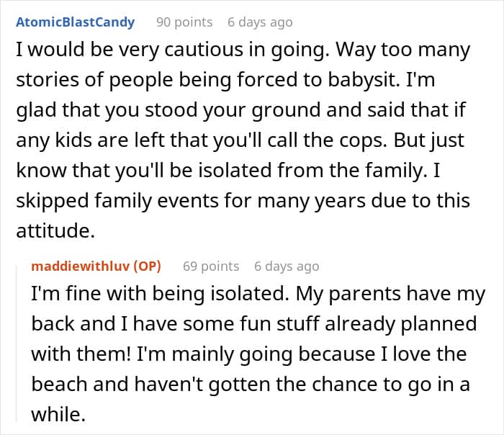The image size is (504, 435).
Task: Open AtomicBlastCandy's user profile
Action: [x=75, y=22]
